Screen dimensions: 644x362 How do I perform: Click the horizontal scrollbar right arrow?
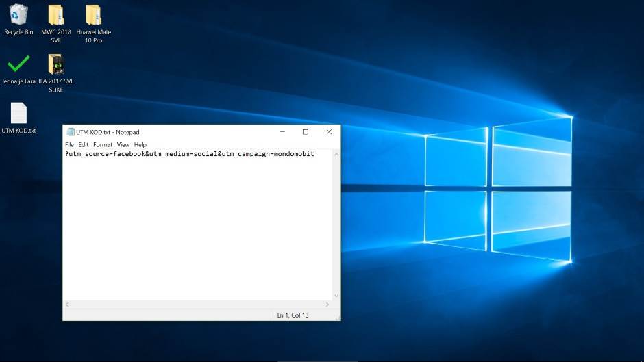(328, 304)
